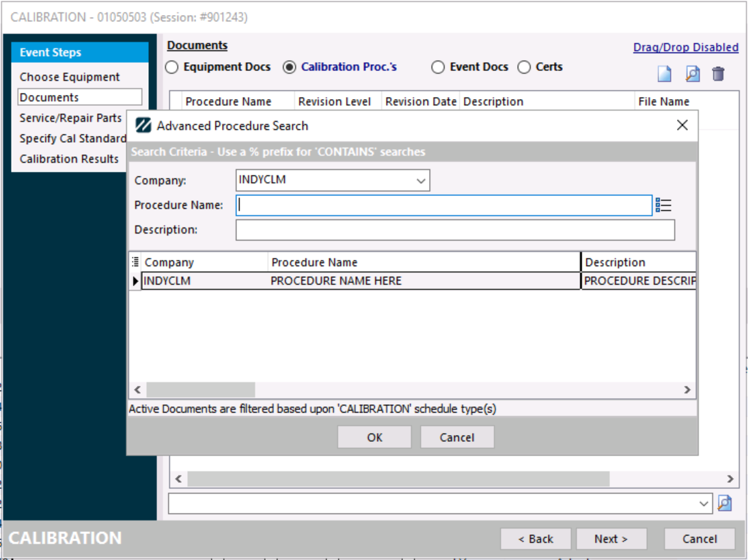The width and height of the screenshot is (748, 560).
Task: Expand the Company dropdown
Action: 421,181
